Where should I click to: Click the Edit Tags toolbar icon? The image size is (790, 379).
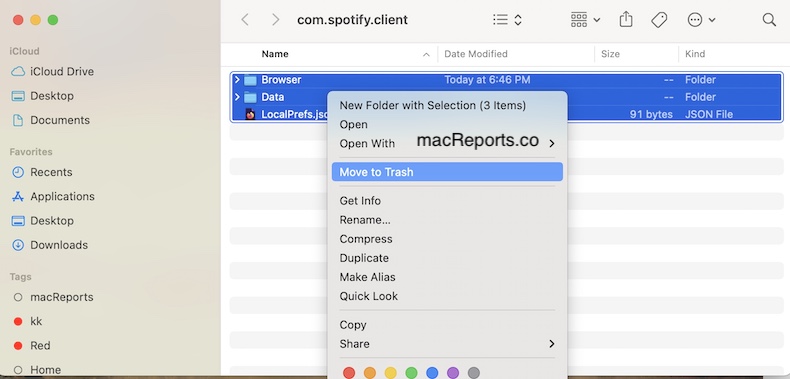[659, 20]
